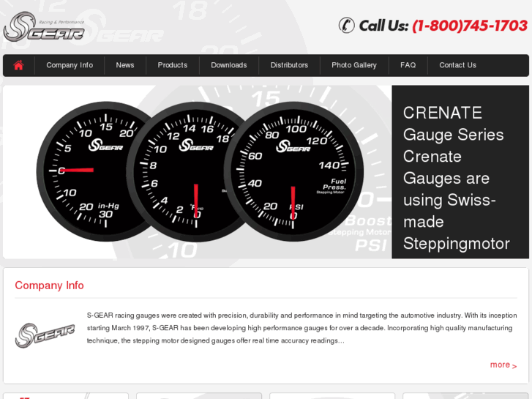The height and width of the screenshot is (399, 532).
Task: Go to the News page
Action: [x=125, y=65]
